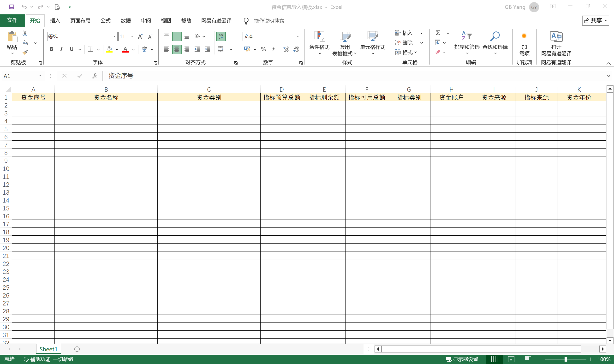This screenshot has width=614, height=364.
Task: Open the 条件格式 dropdown
Action: [319, 43]
